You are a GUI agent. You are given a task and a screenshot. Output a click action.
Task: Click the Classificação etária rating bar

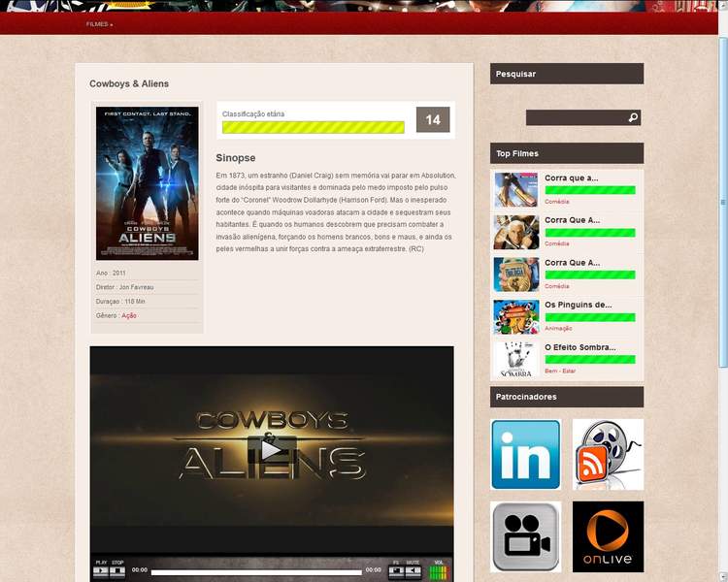tap(314, 127)
